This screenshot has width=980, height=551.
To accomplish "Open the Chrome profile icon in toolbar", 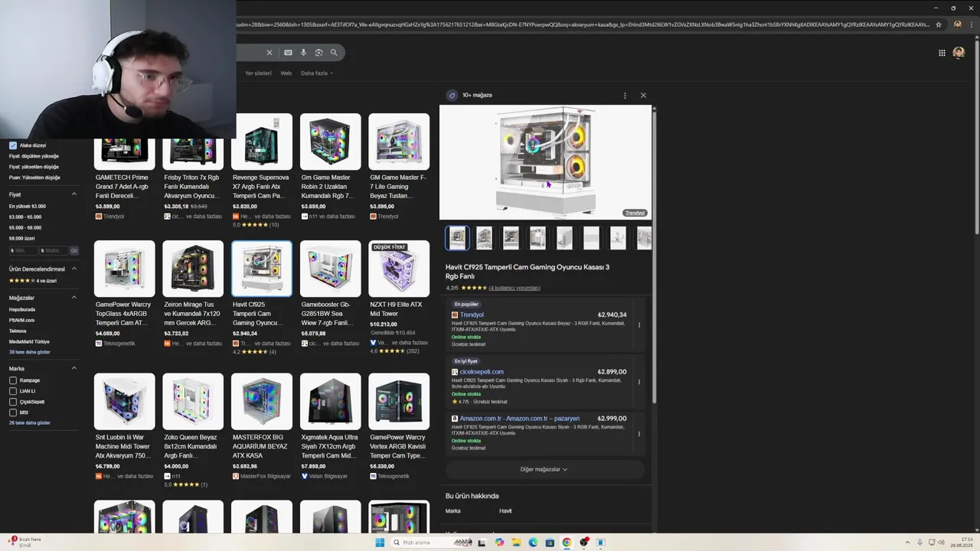I will pyautogui.click(x=957, y=24).
